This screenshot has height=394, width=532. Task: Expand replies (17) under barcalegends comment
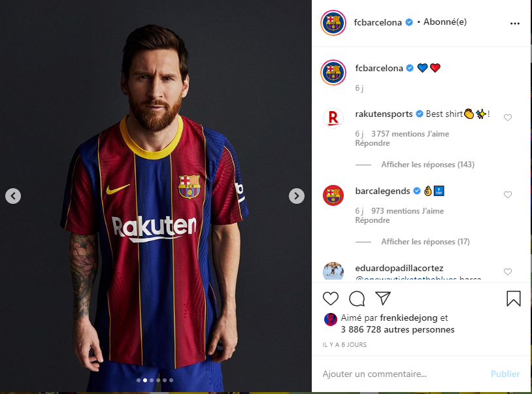tap(425, 242)
